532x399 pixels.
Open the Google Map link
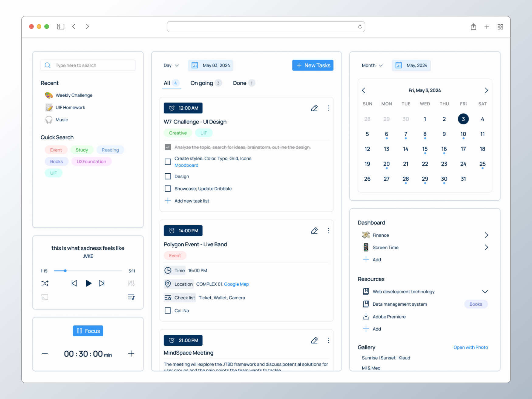click(236, 284)
